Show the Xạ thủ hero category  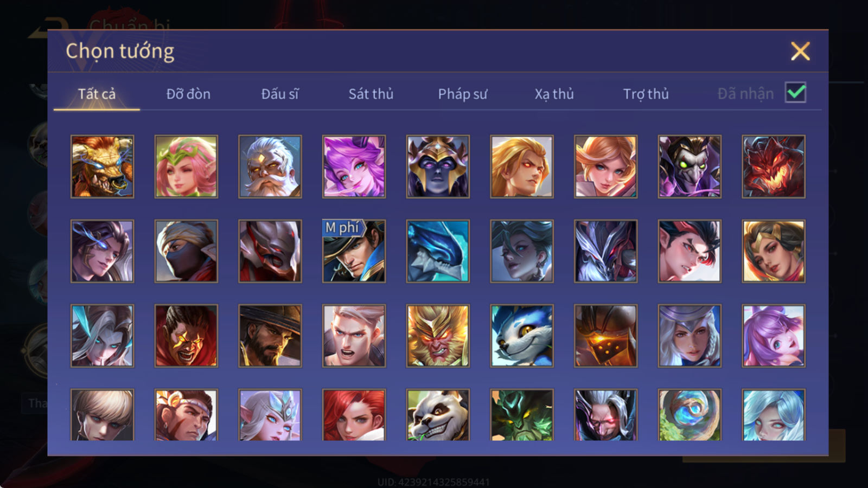(554, 94)
